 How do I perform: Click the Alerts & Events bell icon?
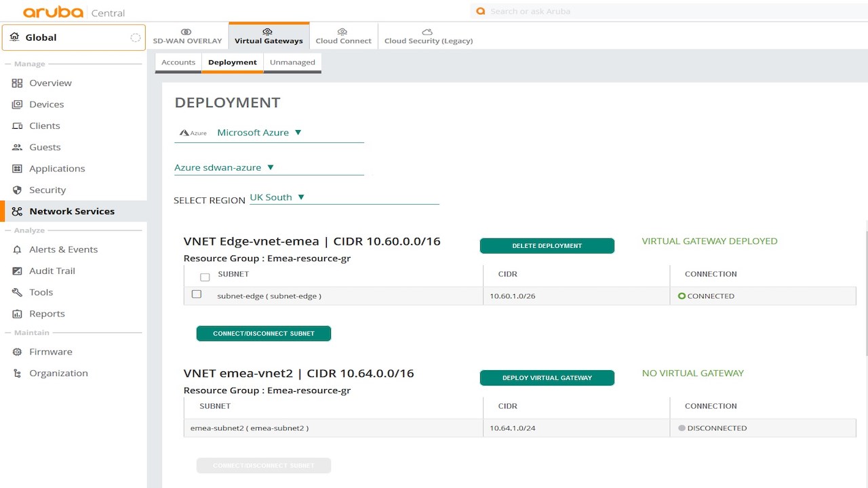pyautogui.click(x=18, y=249)
